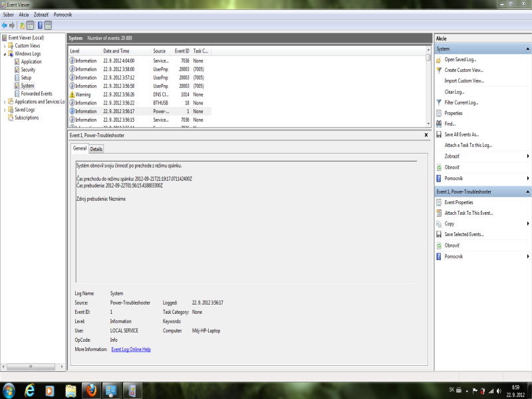
Task: Close the event preview pane with X
Action: point(426,135)
